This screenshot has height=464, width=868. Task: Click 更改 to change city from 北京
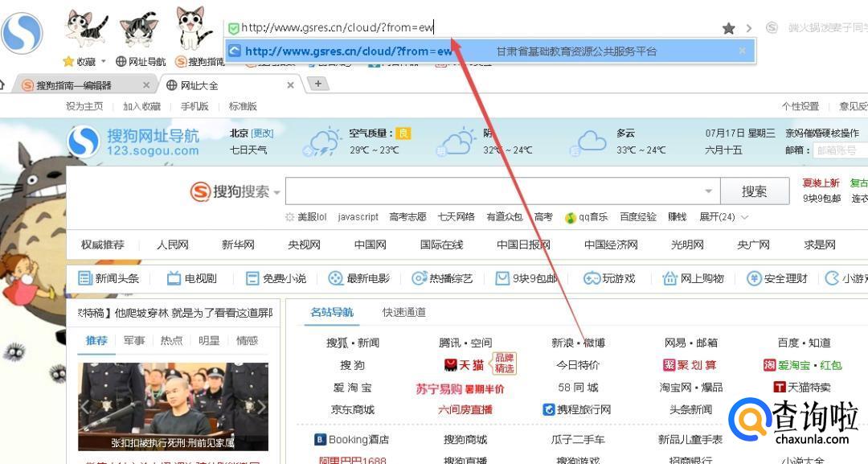tap(262, 133)
